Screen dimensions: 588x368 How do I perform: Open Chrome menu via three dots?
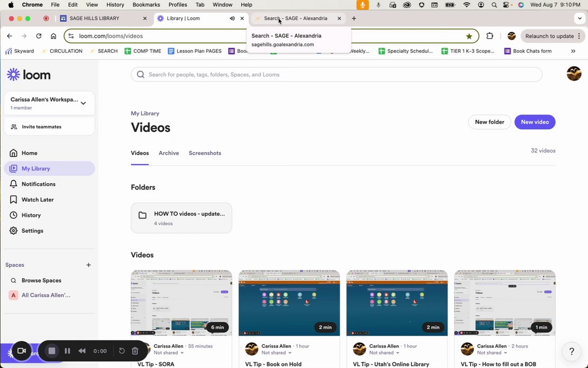[579, 36]
